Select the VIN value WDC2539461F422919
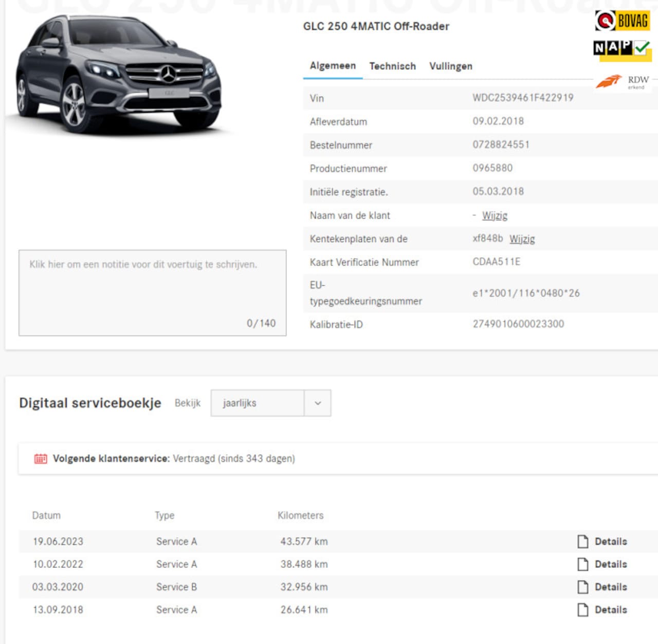The height and width of the screenshot is (644, 658). pos(523,98)
